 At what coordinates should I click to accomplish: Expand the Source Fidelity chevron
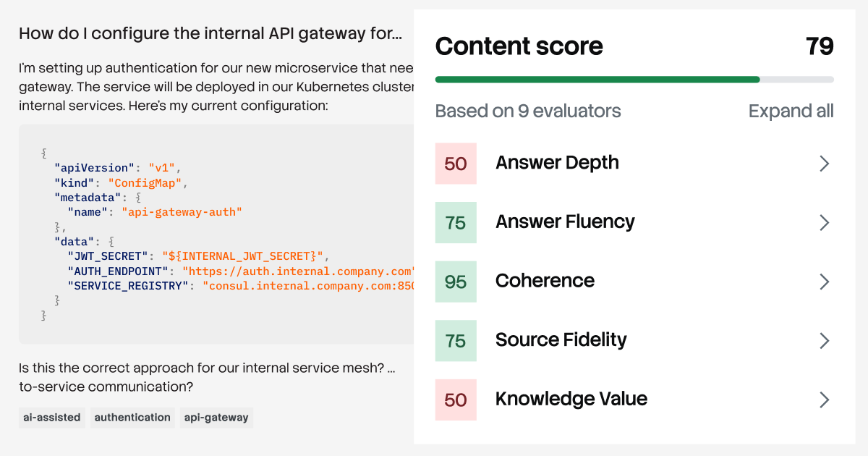pos(824,340)
